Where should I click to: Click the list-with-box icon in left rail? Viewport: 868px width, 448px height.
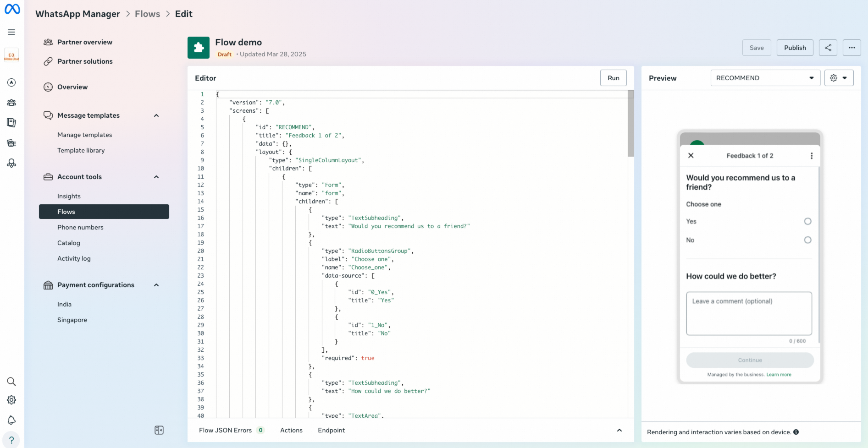tap(11, 143)
